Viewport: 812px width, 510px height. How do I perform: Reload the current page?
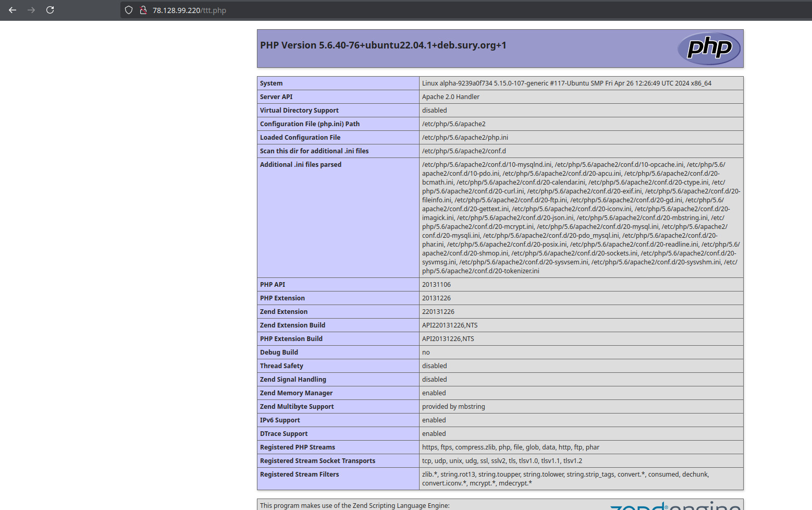click(50, 10)
